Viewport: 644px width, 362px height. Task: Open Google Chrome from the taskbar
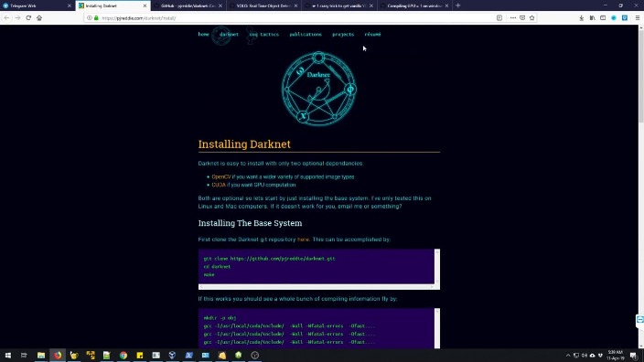pos(123,356)
